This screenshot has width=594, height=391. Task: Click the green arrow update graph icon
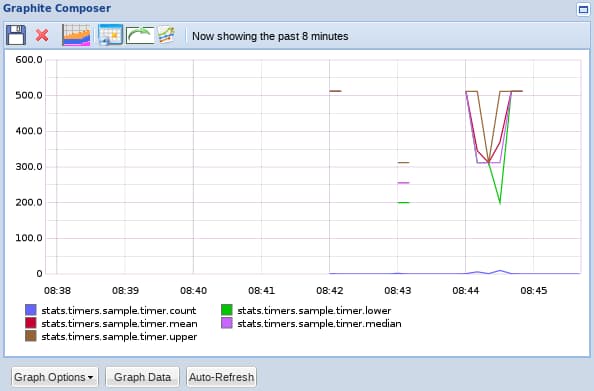pyautogui.click(x=140, y=35)
